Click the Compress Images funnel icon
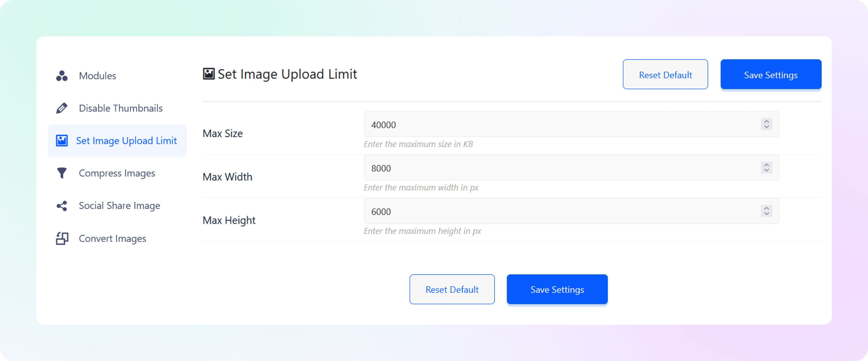 tap(62, 173)
